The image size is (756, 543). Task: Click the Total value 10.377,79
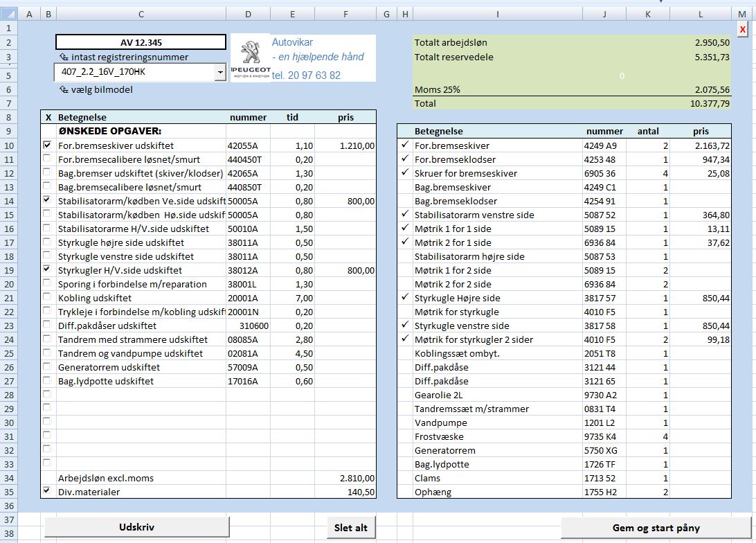click(710, 103)
